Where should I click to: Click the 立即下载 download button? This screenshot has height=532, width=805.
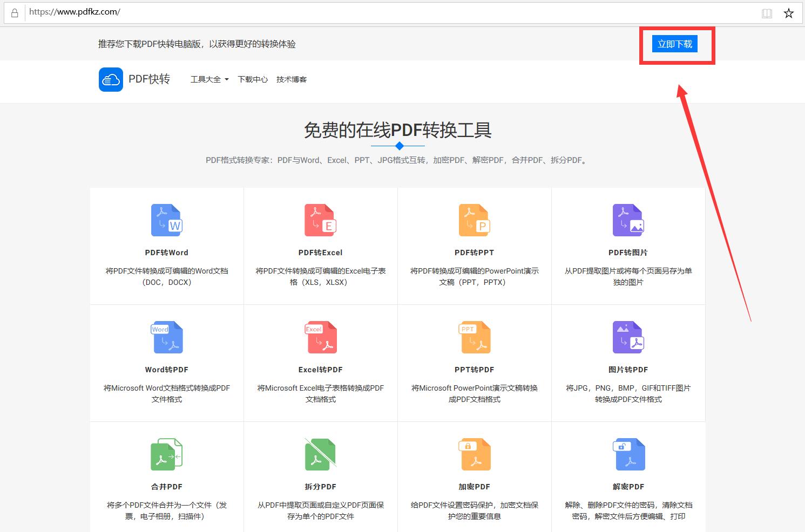click(674, 44)
